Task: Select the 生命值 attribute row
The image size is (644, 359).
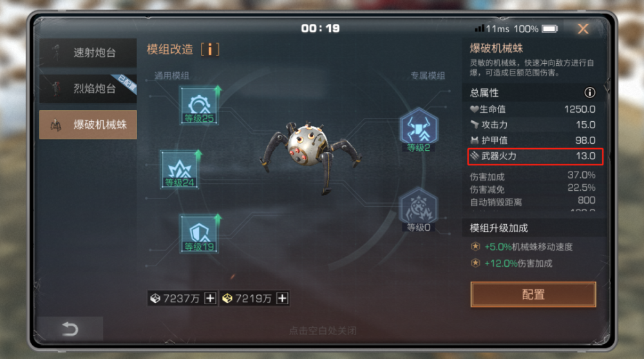Action: pyautogui.click(x=533, y=110)
